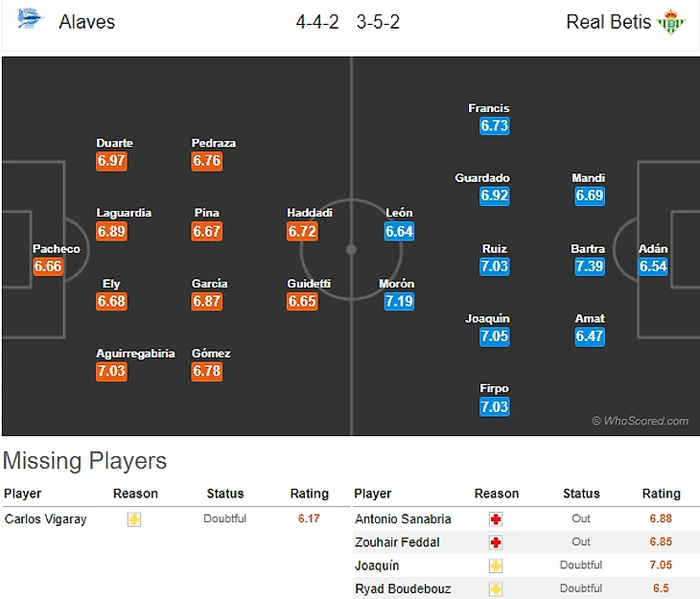Image resolution: width=700 pixels, height=599 pixels.
Task: Click Carlos Vigaray's yellow doubtful icon
Action: pos(135,519)
